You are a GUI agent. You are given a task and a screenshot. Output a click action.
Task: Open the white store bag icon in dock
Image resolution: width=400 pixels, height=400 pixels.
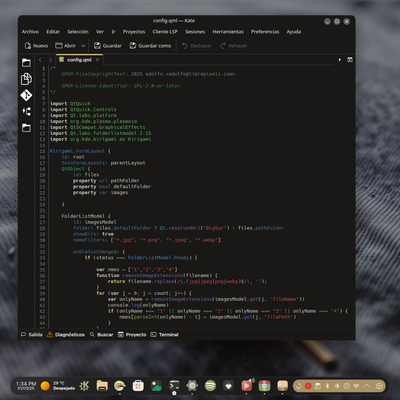[x=138, y=386]
